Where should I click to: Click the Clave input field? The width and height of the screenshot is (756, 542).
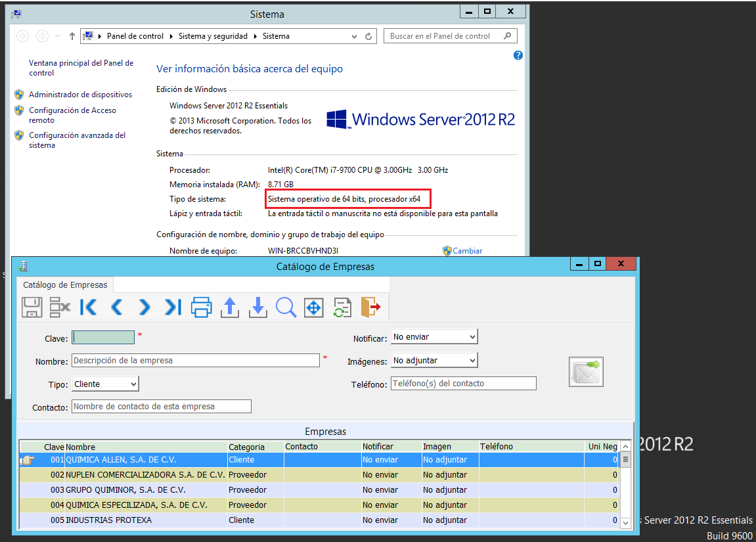tap(103, 338)
